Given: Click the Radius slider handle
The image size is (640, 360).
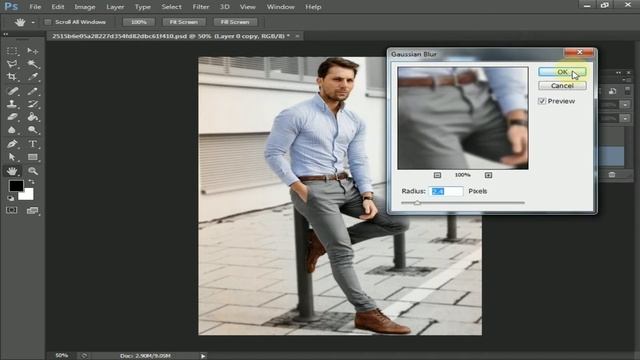Looking at the screenshot, I should [x=417, y=202].
